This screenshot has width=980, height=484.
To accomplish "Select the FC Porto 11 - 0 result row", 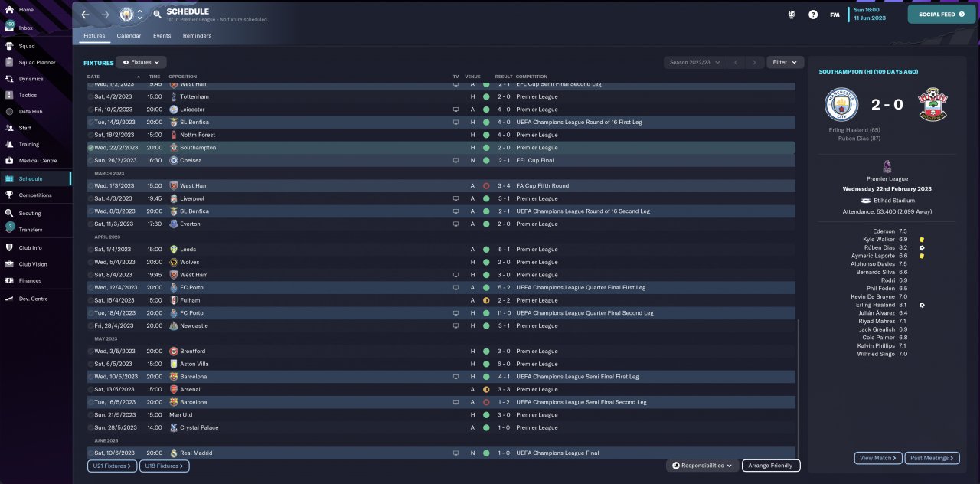I will click(x=441, y=313).
